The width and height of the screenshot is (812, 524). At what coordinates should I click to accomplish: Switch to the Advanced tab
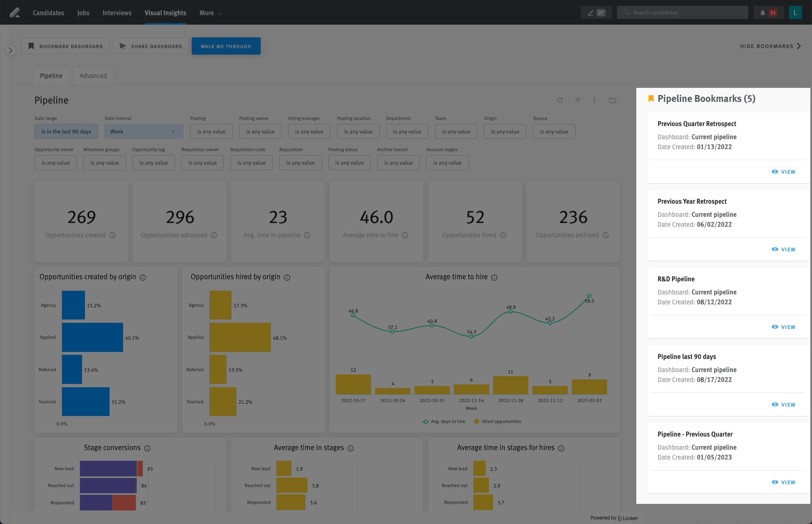[93, 76]
